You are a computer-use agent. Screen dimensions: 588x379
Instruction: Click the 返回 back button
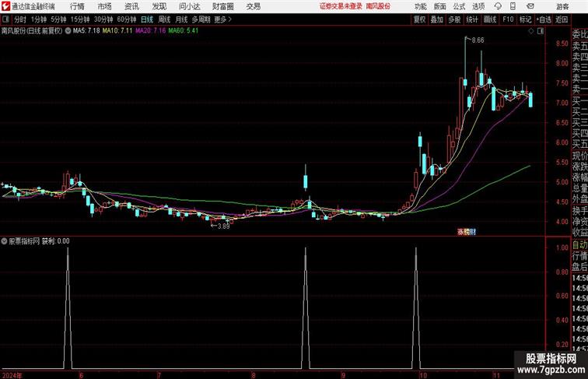[x=562, y=19]
